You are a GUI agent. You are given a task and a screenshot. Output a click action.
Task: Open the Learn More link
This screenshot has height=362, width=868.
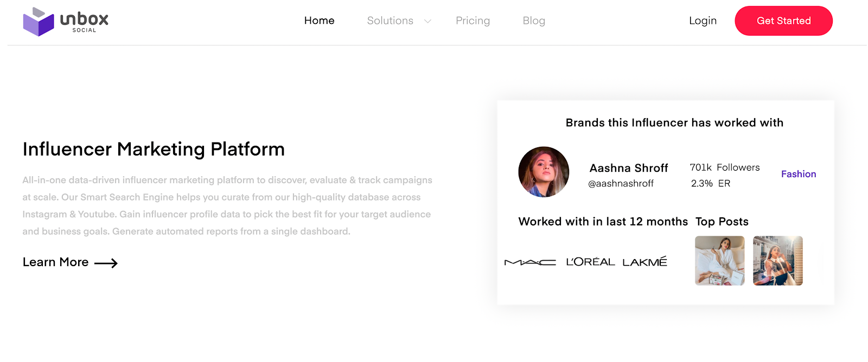point(56,262)
